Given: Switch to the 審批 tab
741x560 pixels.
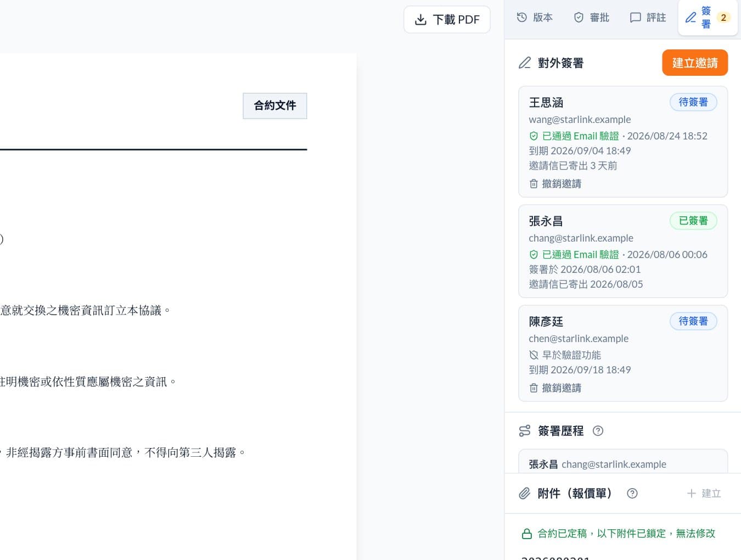Looking at the screenshot, I should 591,18.
